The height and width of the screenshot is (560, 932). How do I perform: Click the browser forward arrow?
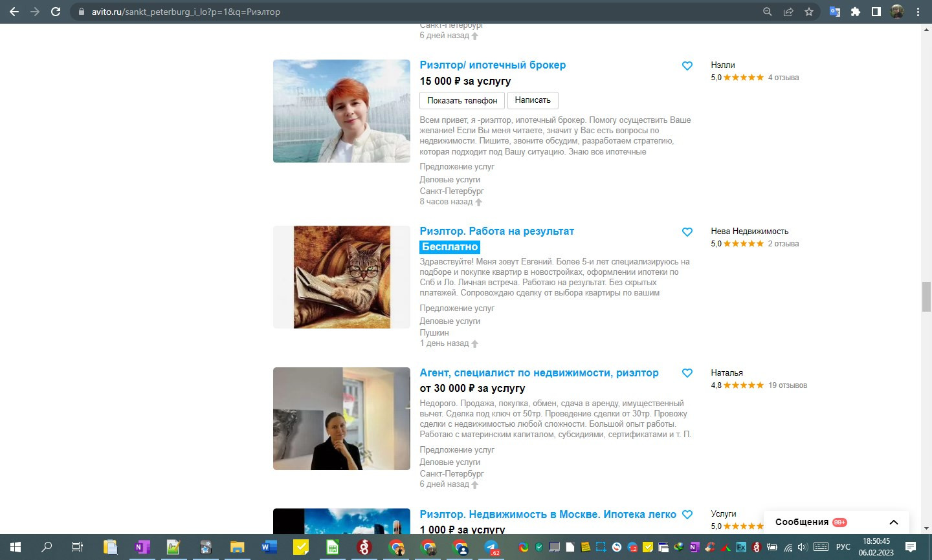35,12
